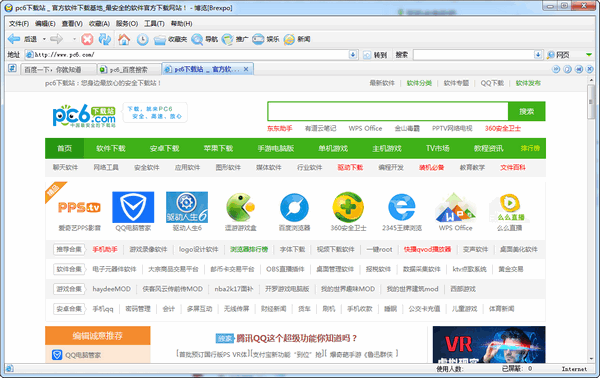This screenshot has width=600, height=378.
Task: Click the Back arrow icon
Action: click(x=14, y=39)
